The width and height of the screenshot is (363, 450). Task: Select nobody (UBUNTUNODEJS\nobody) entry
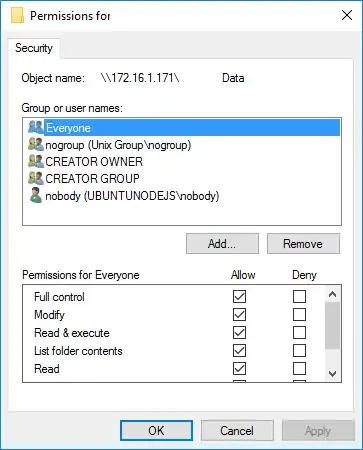click(132, 196)
